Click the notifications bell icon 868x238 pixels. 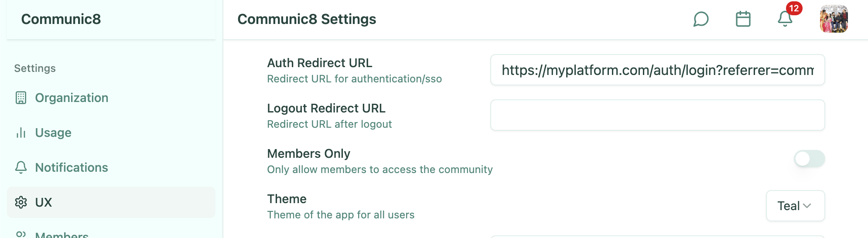(785, 19)
